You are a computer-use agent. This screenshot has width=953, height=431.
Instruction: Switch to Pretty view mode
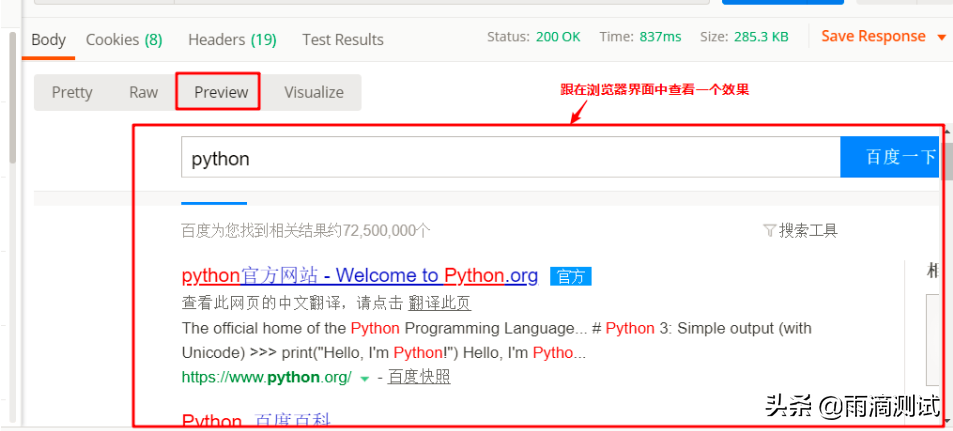click(72, 92)
